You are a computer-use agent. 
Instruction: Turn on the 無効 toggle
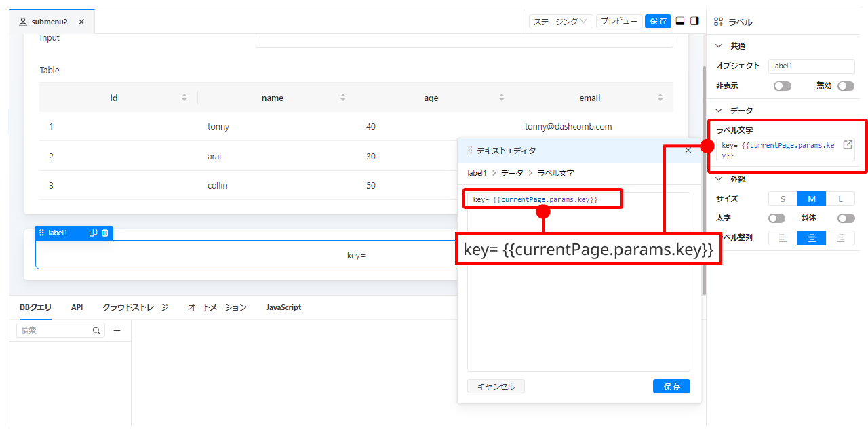coord(845,86)
